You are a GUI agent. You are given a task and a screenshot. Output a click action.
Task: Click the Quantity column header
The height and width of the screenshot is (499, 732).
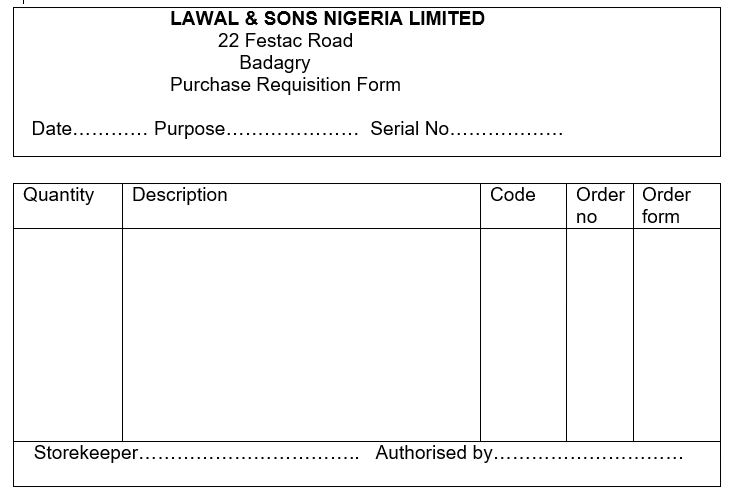coord(59,195)
